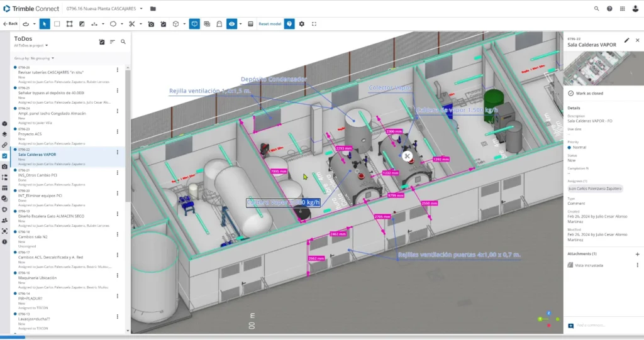Screen dimensions: 644x340
Task: Select the measurement tool
Action: (x=94, y=24)
